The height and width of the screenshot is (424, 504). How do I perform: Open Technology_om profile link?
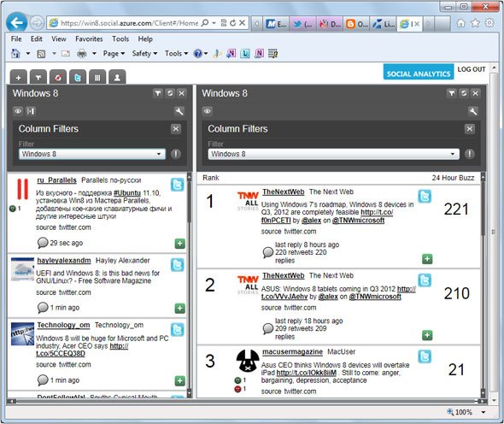click(x=63, y=325)
